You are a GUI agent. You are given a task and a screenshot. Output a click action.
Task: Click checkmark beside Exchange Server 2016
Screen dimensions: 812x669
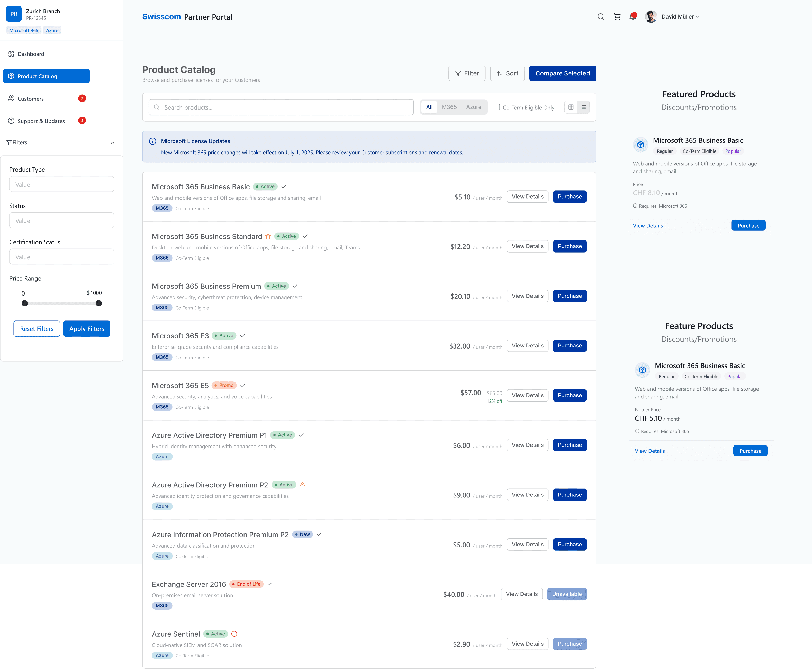pyautogui.click(x=270, y=584)
